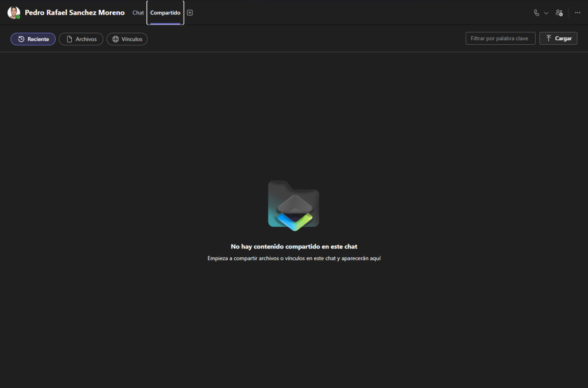The image size is (588, 388).
Task: Toggle the Reciente filter pill
Action: tap(33, 39)
